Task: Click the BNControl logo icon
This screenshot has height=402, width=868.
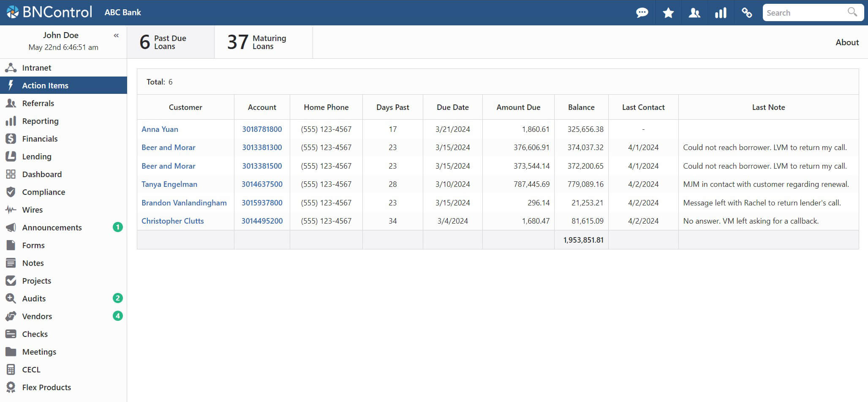Action: (x=13, y=12)
